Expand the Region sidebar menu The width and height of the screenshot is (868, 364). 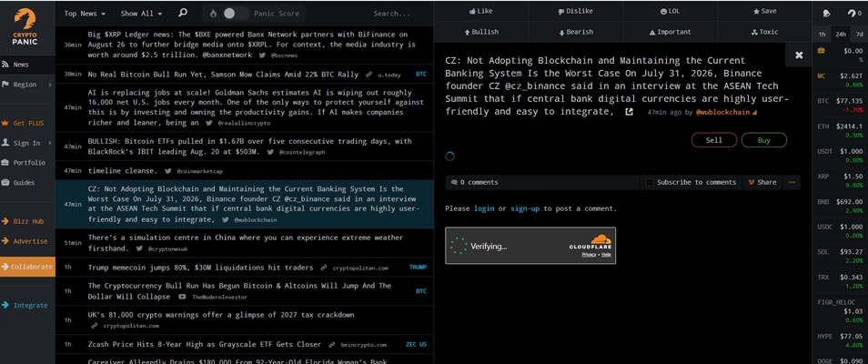27,85
